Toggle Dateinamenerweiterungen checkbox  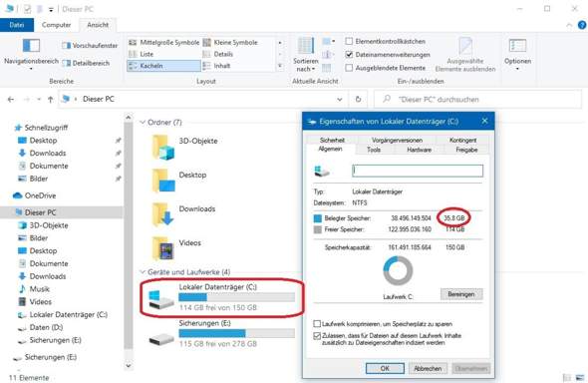tap(349, 55)
